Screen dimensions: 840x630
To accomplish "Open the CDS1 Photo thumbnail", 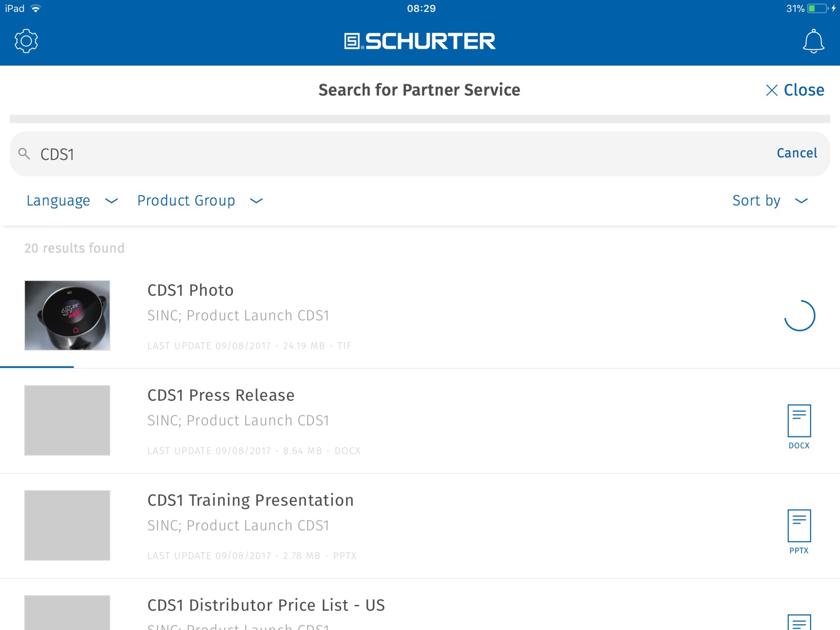I will pyautogui.click(x=67, y=315).
